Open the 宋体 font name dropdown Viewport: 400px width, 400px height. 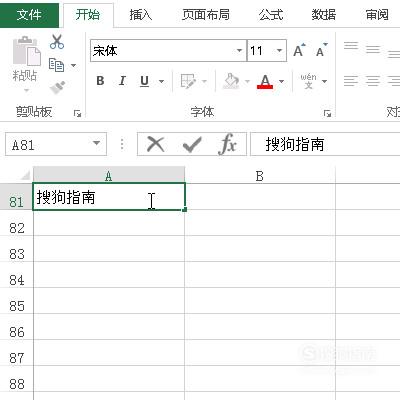point(239,51)
